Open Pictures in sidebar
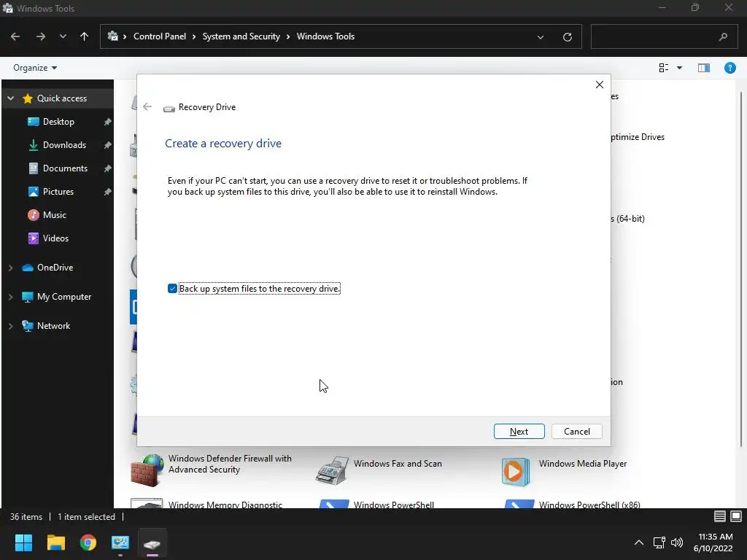Screen dimensions: 747x560 click(58, 192)
